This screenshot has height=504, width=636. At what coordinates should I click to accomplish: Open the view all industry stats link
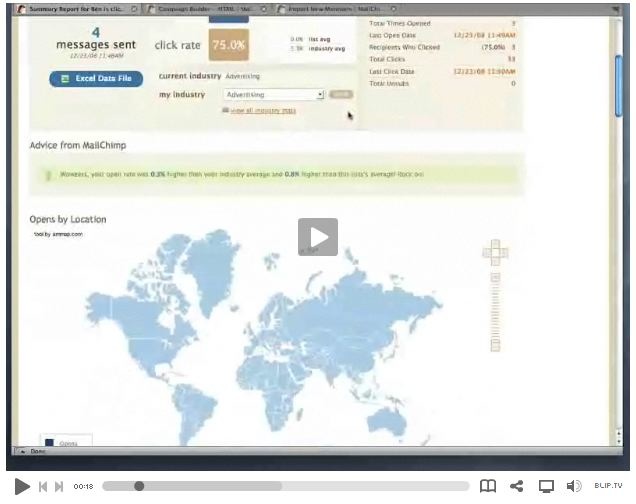coord(263,110)
